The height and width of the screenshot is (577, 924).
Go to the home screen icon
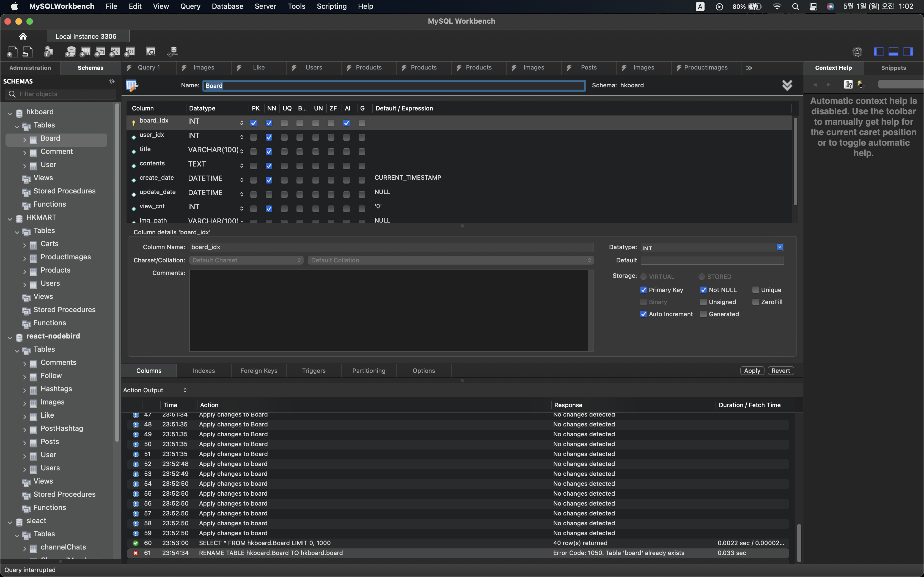23,36
